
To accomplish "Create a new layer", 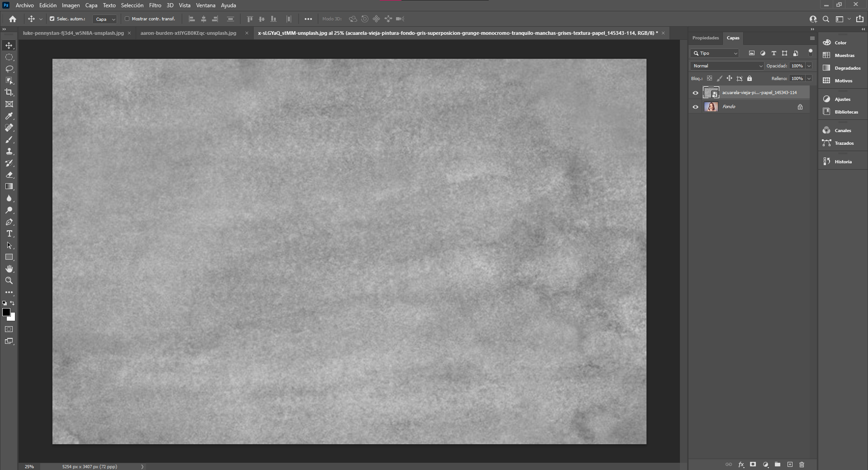I will (790, 464).
